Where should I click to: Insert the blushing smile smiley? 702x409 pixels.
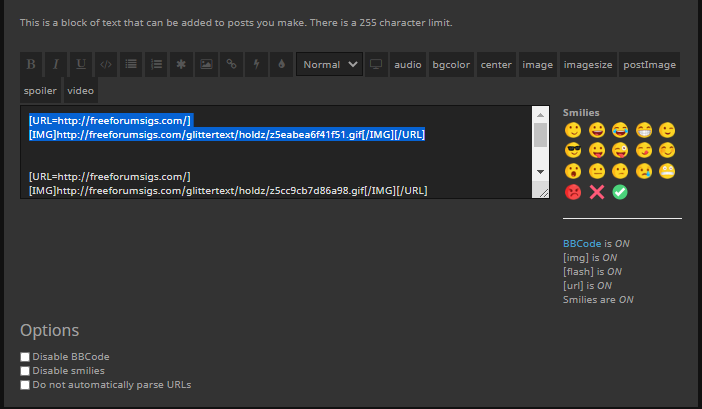pos(667,150)
